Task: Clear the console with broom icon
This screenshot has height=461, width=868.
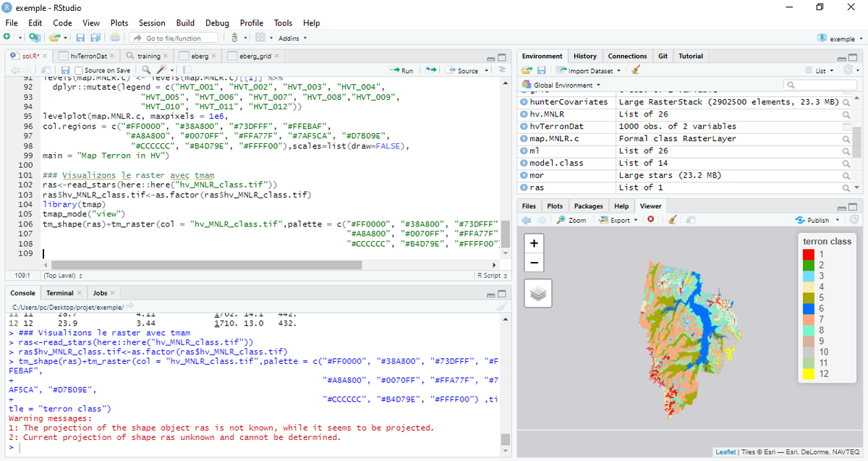Action: click(x=503, y=307)
